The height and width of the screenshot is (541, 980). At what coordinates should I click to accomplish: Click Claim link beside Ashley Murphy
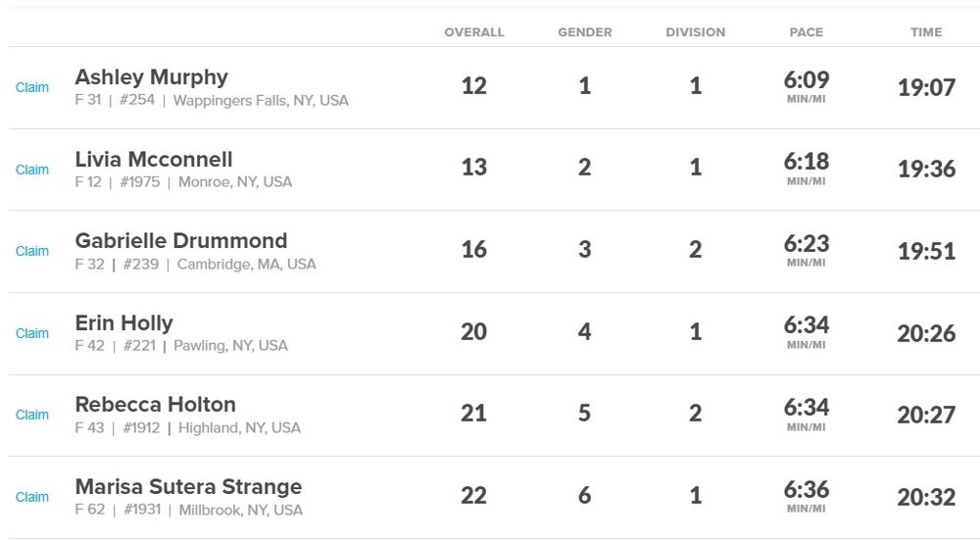point(32,87)
